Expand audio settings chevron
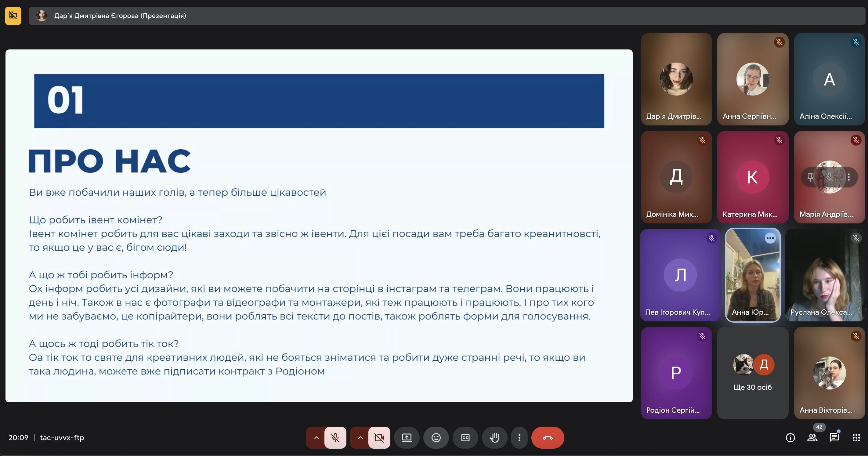This screenshot has width=868, height=456. (x=316, y=437)
